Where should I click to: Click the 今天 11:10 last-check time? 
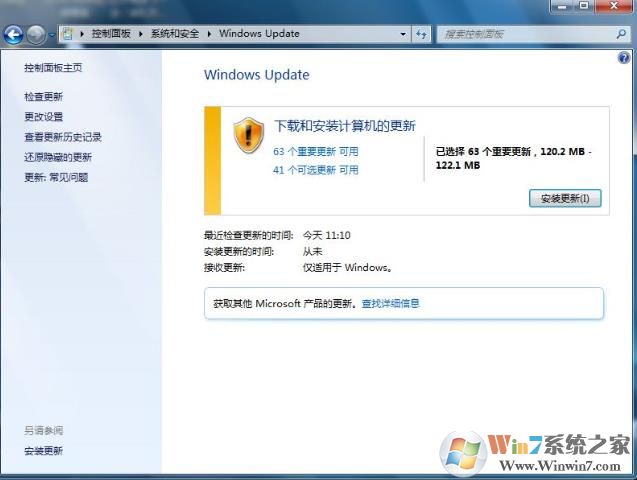[x=327, y=235]
